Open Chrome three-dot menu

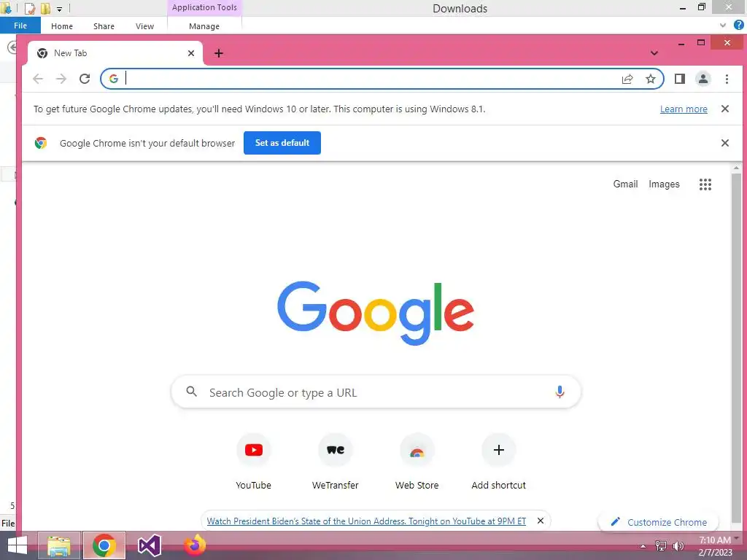pos(727,79)
